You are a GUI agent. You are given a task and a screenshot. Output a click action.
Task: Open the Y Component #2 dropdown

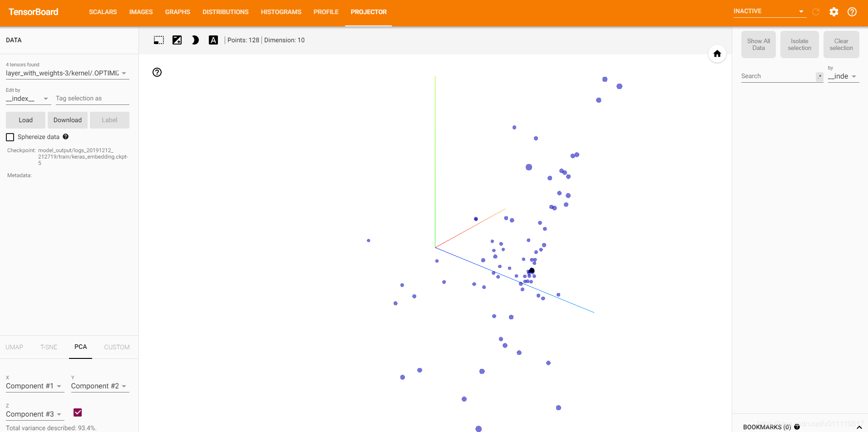pos(100,386)
